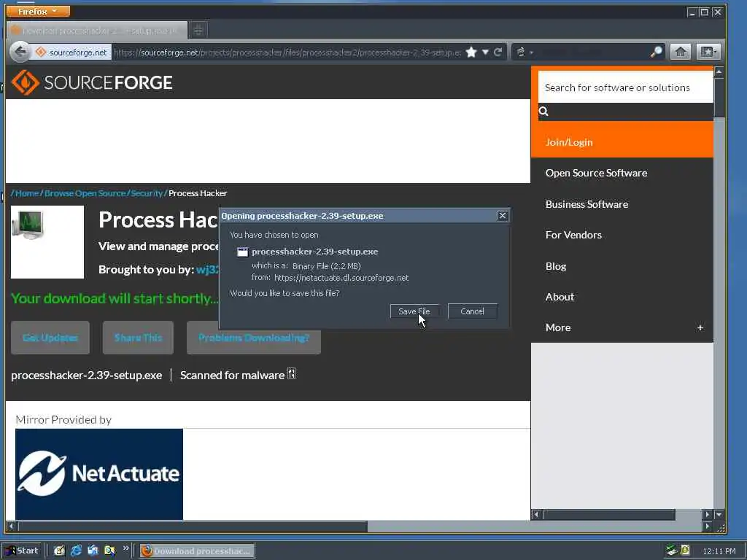
Task: Select the Download processhacker browser tab
Action: 98,31
